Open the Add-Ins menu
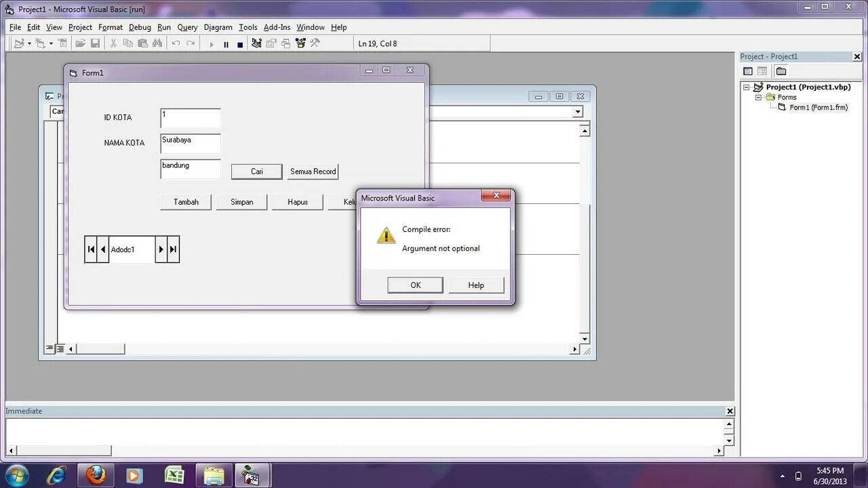868x488 pixels. (x=277, y=27)
